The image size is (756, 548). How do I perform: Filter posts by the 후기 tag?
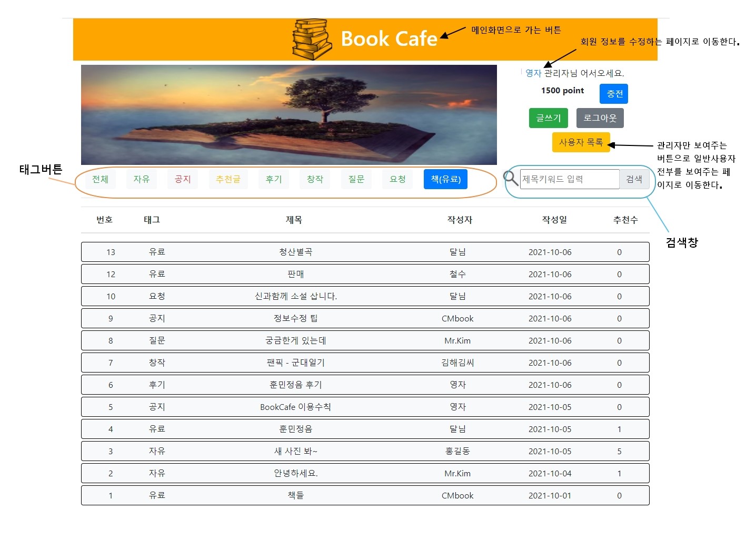click(x=273, y=179)
